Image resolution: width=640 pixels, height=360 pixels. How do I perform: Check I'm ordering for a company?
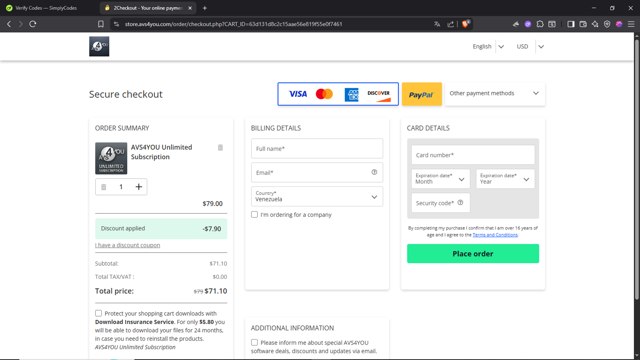(254, 214)
